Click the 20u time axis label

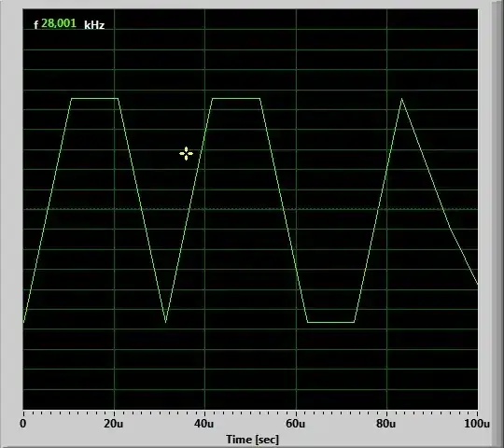[114, 424]
